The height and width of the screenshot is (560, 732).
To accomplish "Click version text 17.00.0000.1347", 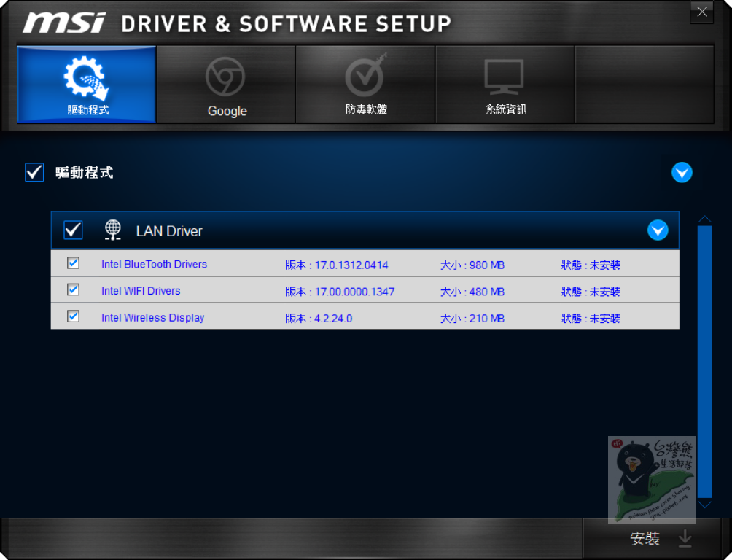I will point(354,292).
